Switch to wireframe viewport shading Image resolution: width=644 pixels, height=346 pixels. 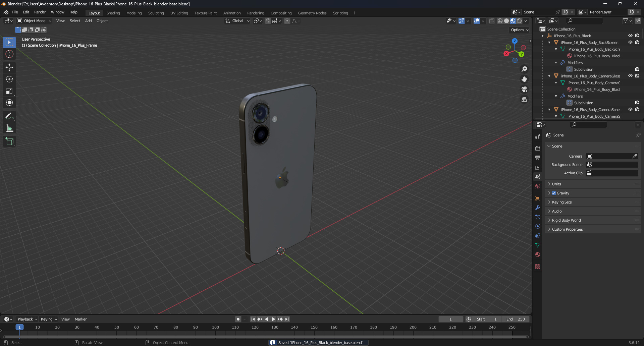[500, 21]
